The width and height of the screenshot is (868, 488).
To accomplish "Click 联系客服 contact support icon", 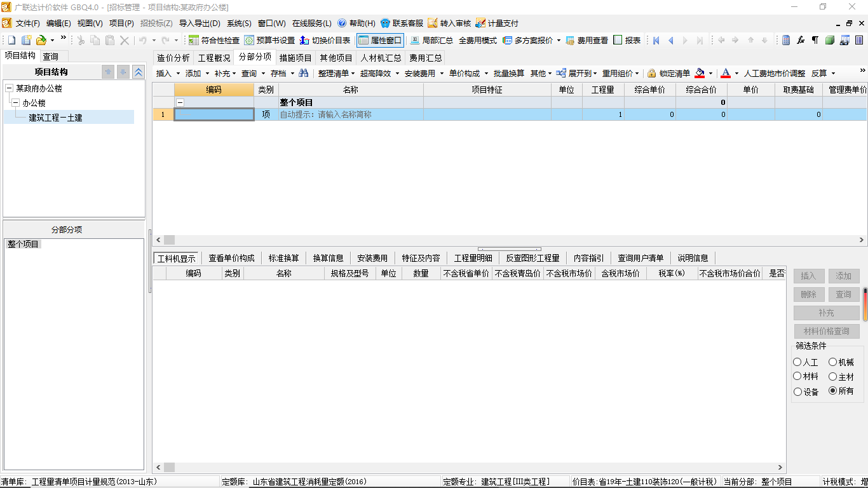I will click(x=385, y=23).
